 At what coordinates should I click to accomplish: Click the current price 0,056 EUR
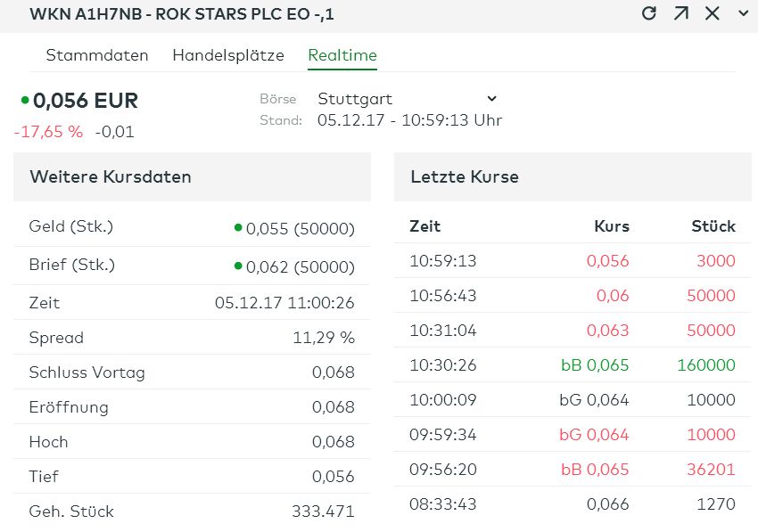click(85, 101)
